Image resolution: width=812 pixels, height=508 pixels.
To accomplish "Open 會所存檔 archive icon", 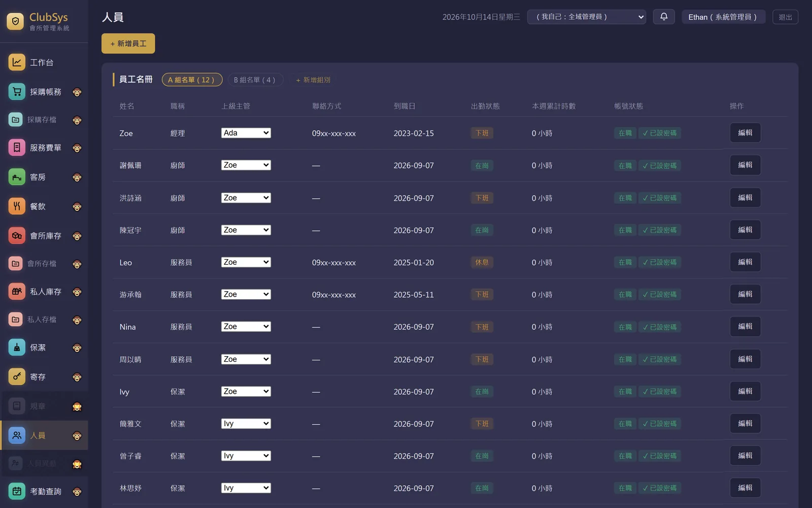I will click(x=16, y=264).
